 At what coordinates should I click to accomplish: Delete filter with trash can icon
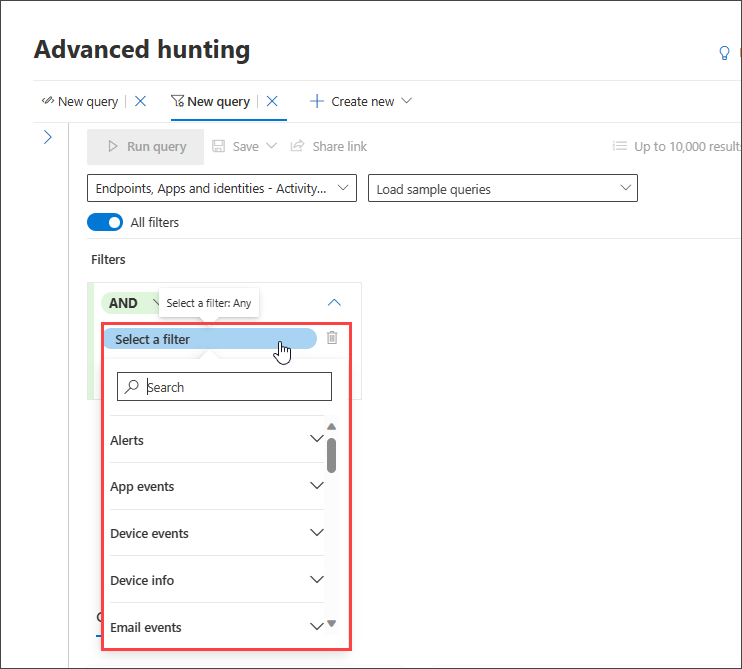[332, 338]
